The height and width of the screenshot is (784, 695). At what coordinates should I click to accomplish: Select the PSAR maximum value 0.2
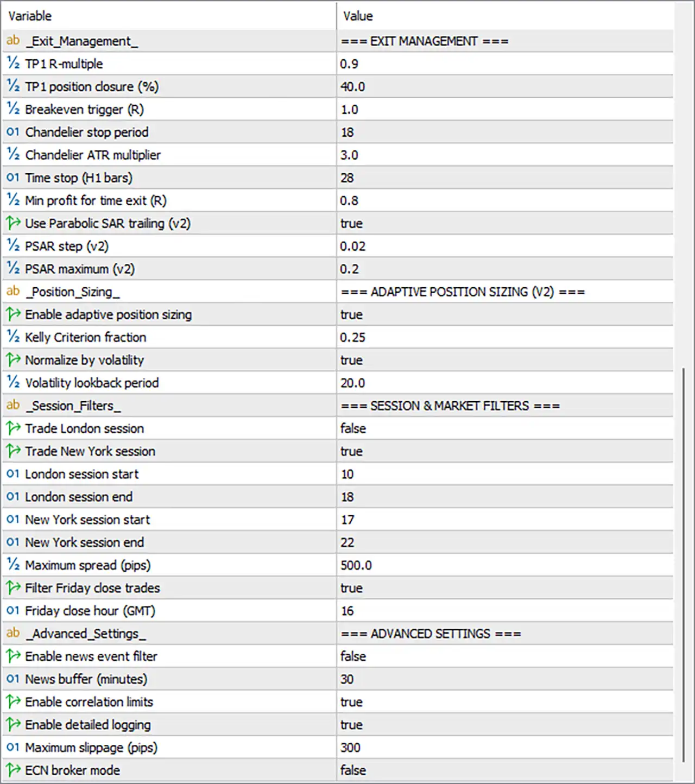[x=349, y=269]
